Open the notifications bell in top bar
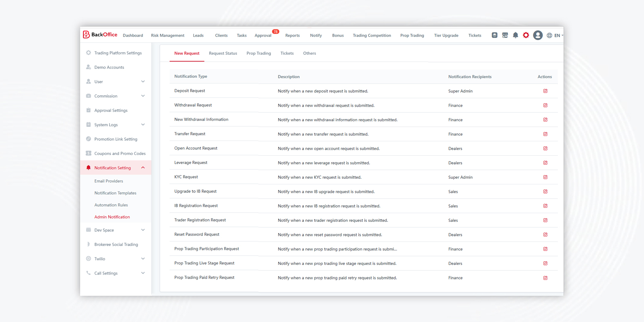The height and width of the screenshot is (322, 644). pyautogui.click(x=516, y=35)
